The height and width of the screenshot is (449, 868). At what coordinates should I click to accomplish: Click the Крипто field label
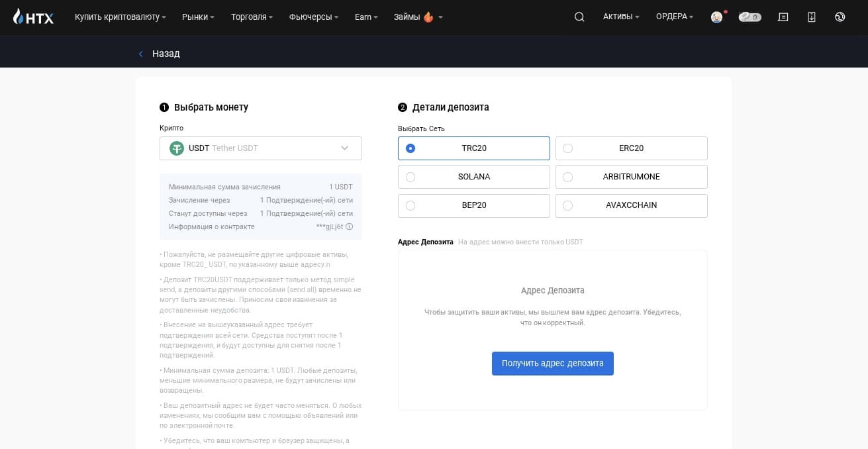pyautogui.click(x=171, y=128)
